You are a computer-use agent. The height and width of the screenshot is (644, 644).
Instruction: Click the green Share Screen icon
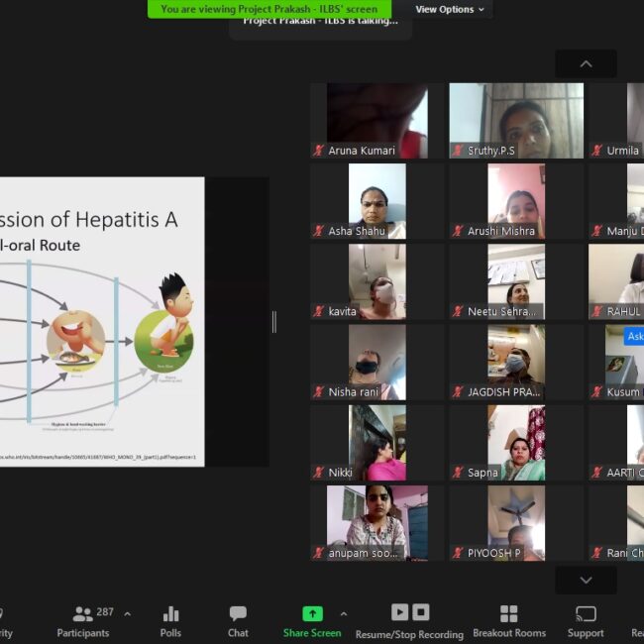(312, 613)
